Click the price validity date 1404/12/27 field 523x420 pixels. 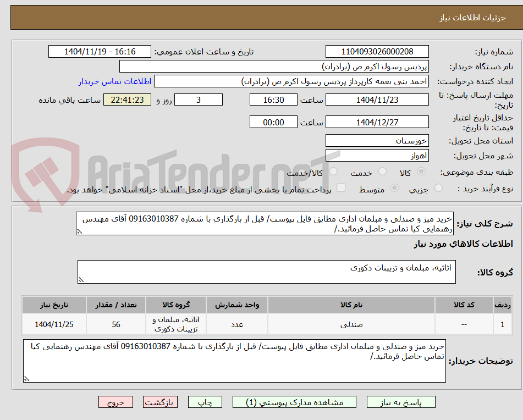[x=377, y=122]
